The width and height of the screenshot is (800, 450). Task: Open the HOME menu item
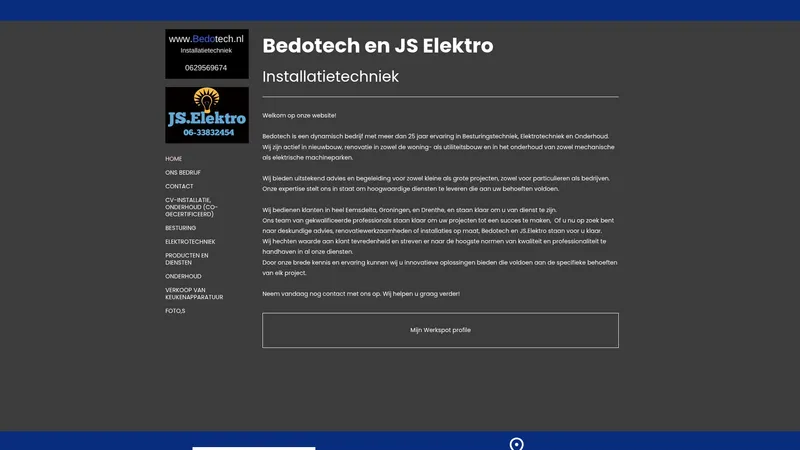[173, 159]
